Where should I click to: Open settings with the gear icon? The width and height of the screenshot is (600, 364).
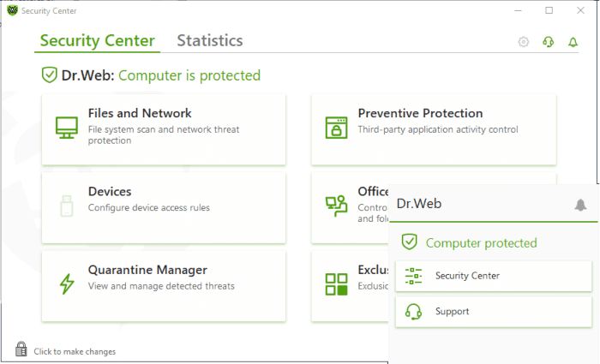click(524, 42)
